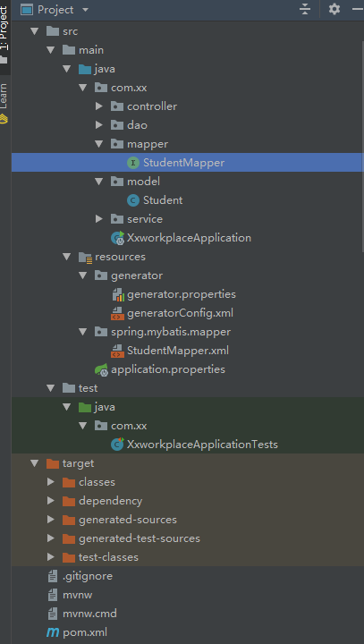This screenshot has height=644, width=364.
Task: Click the application.properties Spring leaf icon
Action: pyautogui.click(x=101, y=369)
